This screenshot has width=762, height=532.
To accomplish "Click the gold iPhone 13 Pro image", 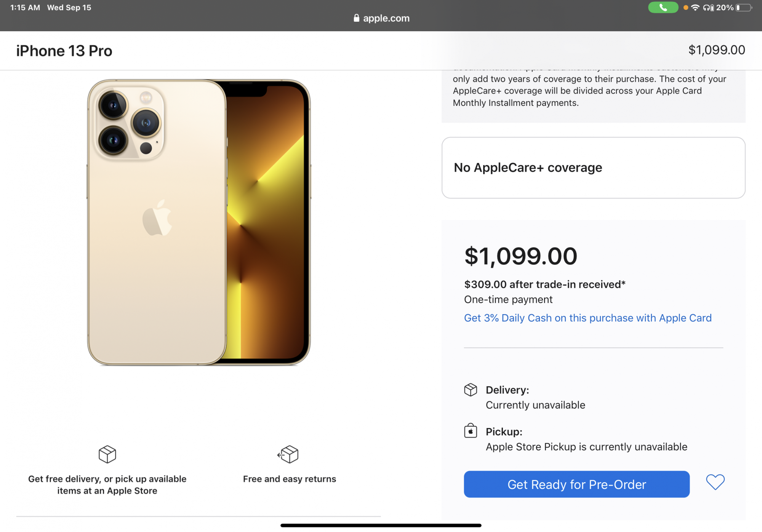I will click(x=199, y=222).
